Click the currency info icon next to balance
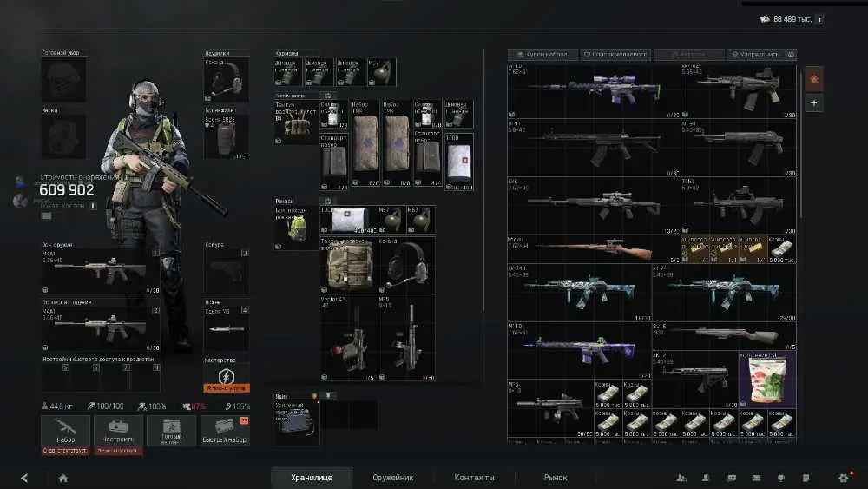The height and width of the screenshot is (489, 868). coord(820,19)
